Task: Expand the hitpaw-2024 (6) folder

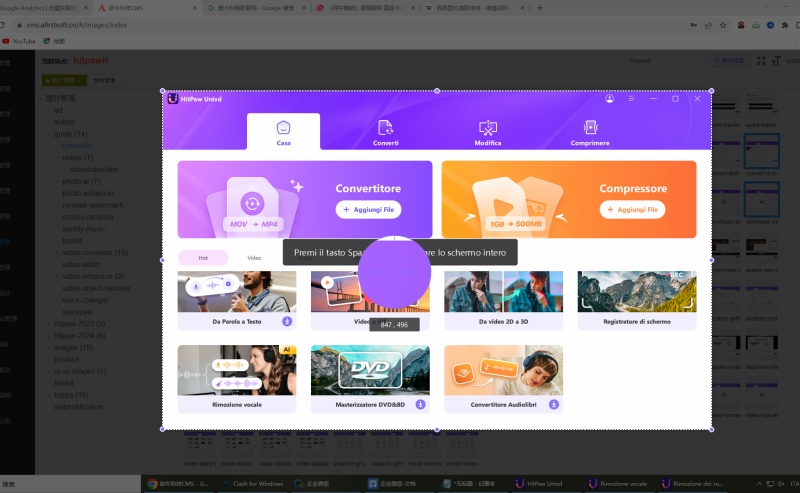Action: [x=49, y=336]
